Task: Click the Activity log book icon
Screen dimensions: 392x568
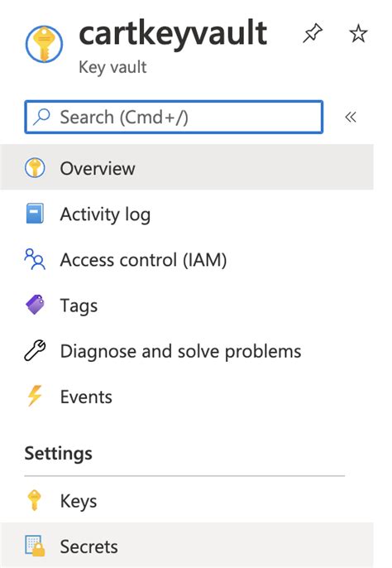Action: (35, 214)
